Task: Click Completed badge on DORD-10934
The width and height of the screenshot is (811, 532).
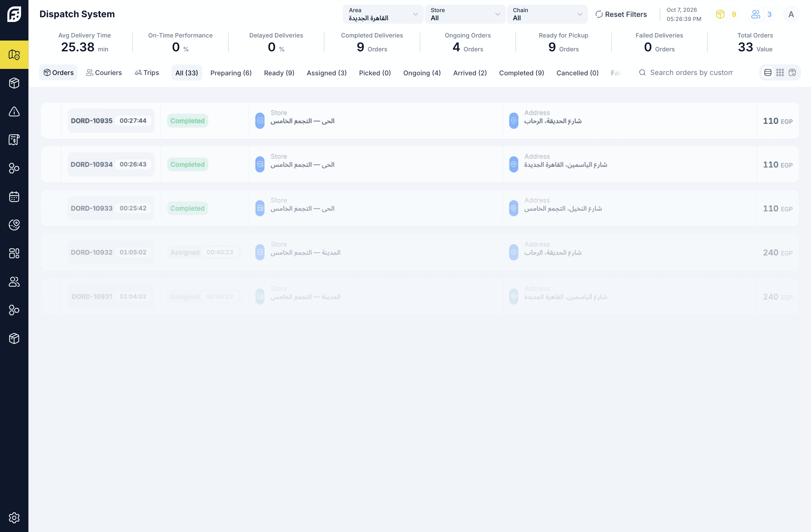Action: coord(188,164)
